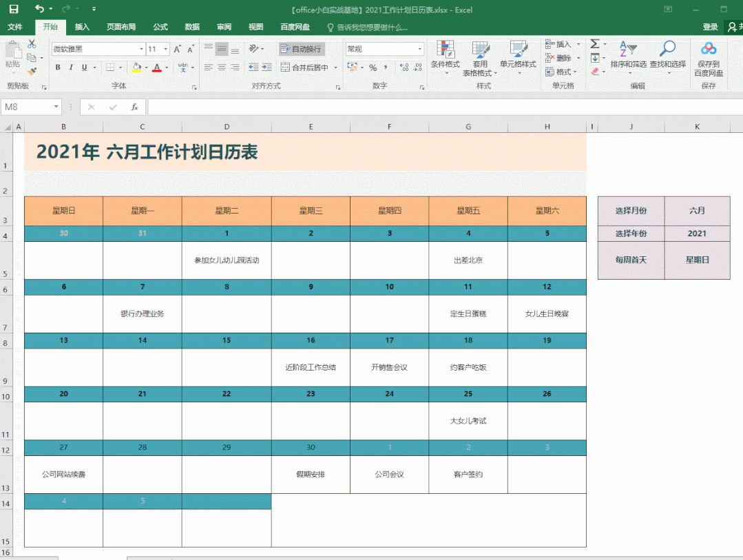Switch to the 插入 ribbon tab
This screenshot has height=560, width=743.
(81, 27)
